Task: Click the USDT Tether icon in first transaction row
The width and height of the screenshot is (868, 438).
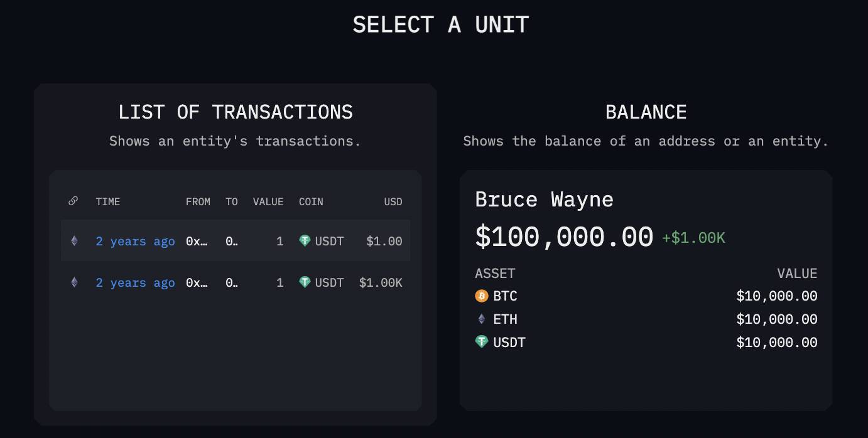Action: point(305,240)
